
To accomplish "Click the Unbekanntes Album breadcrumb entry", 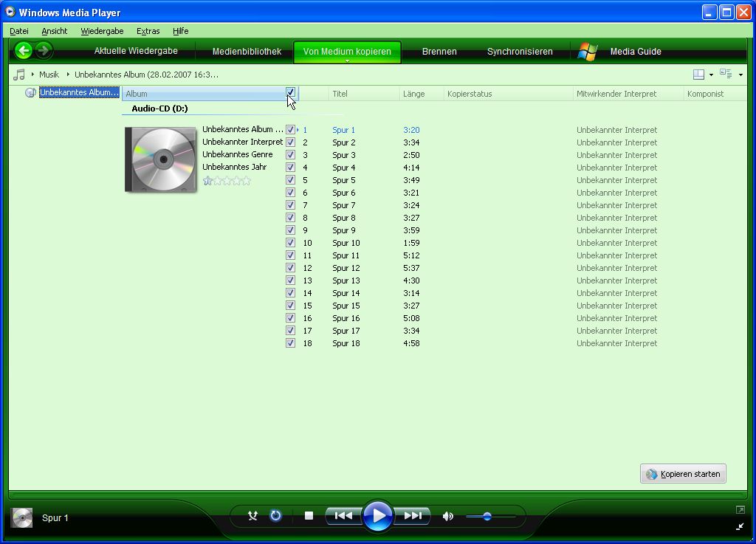I will [147, 75].
